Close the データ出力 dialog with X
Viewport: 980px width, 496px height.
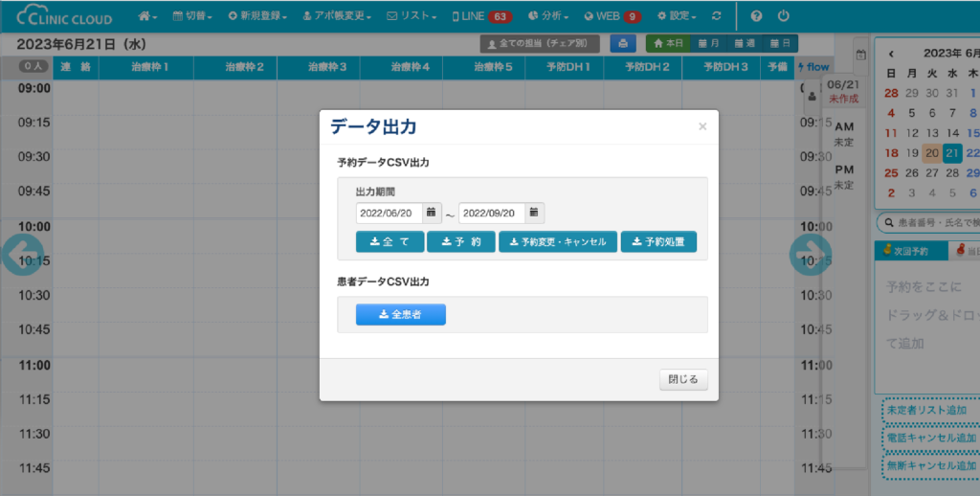point(702,126)
